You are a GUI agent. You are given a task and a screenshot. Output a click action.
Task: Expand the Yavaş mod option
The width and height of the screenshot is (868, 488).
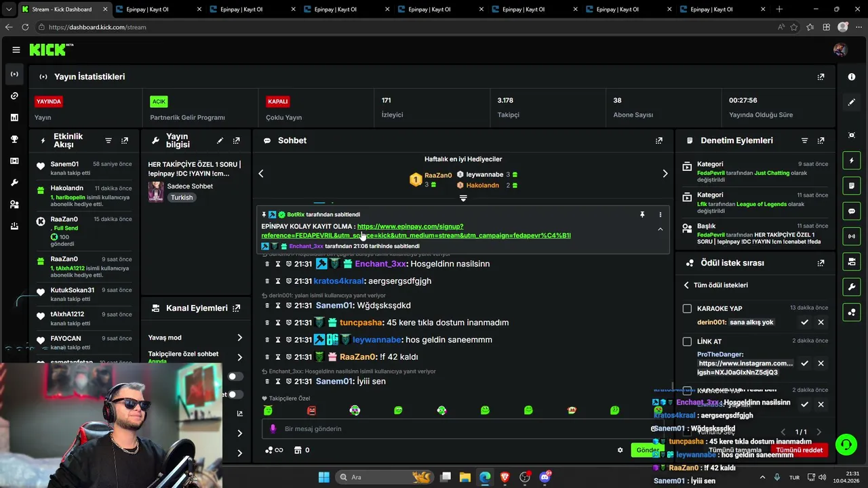(x=239, y=338)
